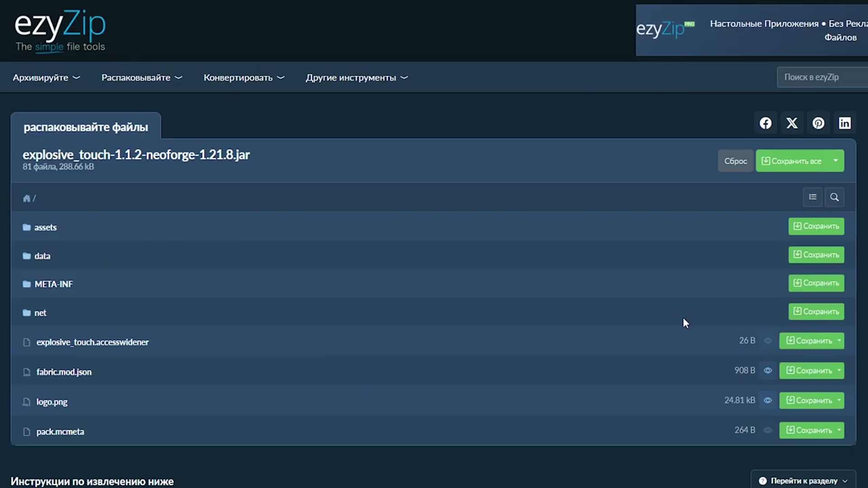Viewport: 868px width, 488px height.
Task: Save the assets folder
Action: 816,226
